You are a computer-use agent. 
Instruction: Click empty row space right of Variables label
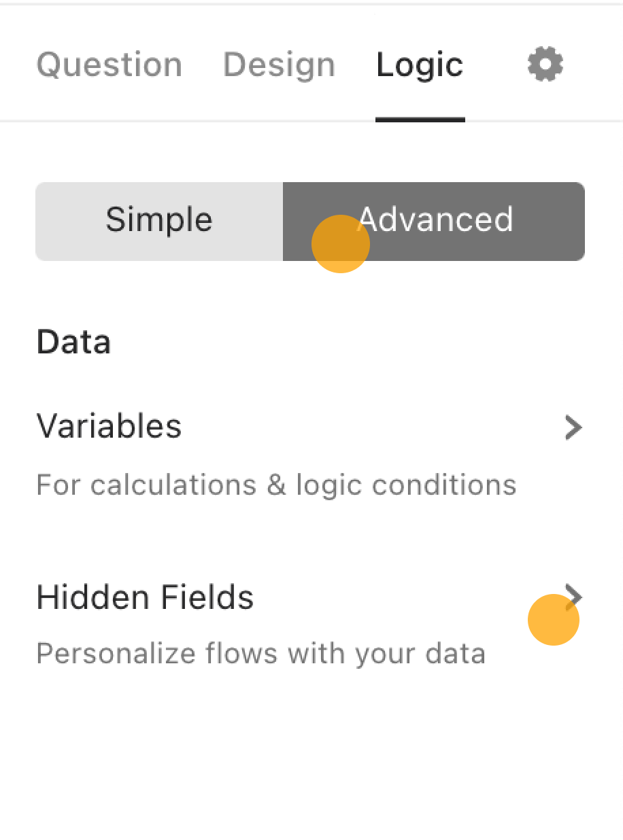tap(373, 427)
